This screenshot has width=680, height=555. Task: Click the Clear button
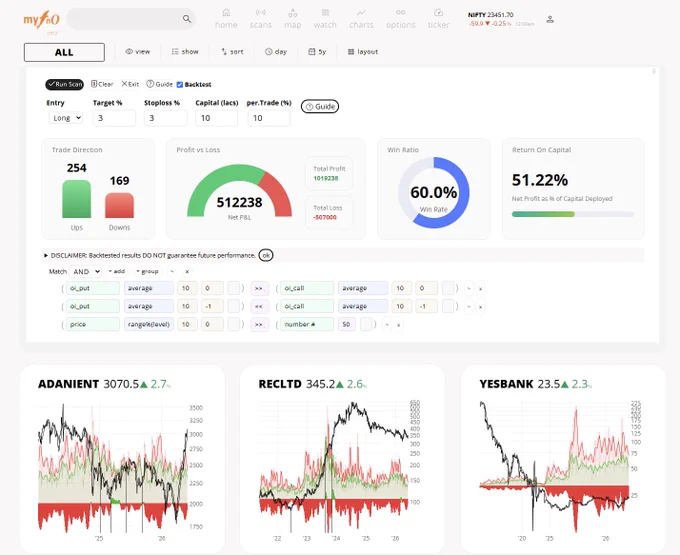tap(102, 84)
